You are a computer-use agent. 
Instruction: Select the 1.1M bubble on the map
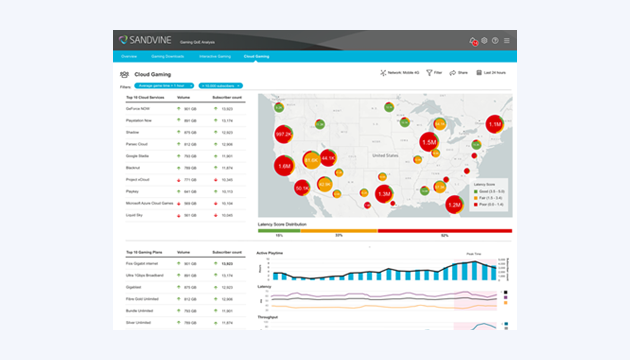click(x=495, y=124)
